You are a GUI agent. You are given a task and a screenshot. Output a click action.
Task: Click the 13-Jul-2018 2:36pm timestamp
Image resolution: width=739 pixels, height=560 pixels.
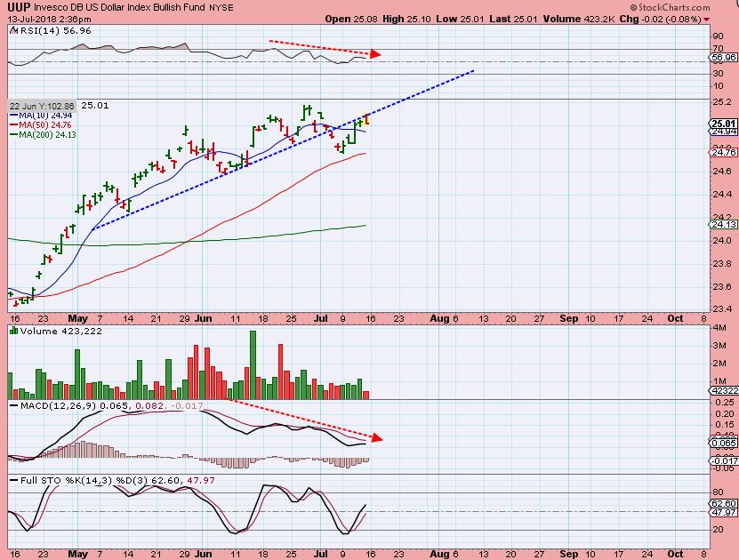pos(49,20)
